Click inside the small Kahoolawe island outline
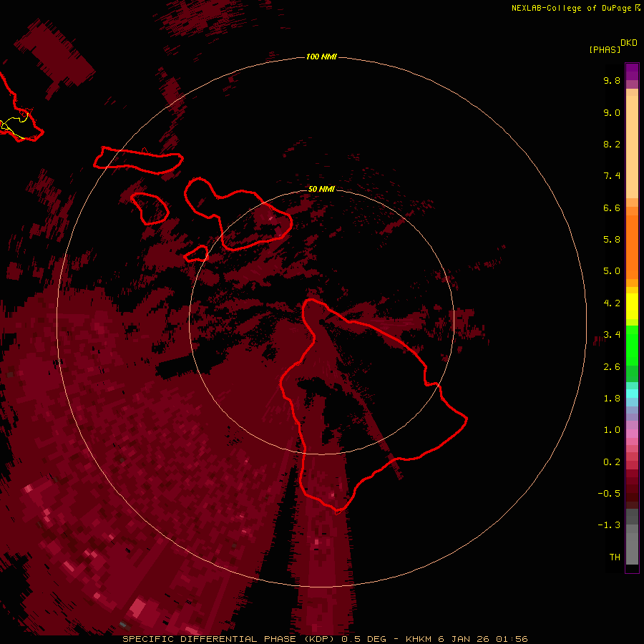This screenshot has width=644, height=644. point(197,254)
